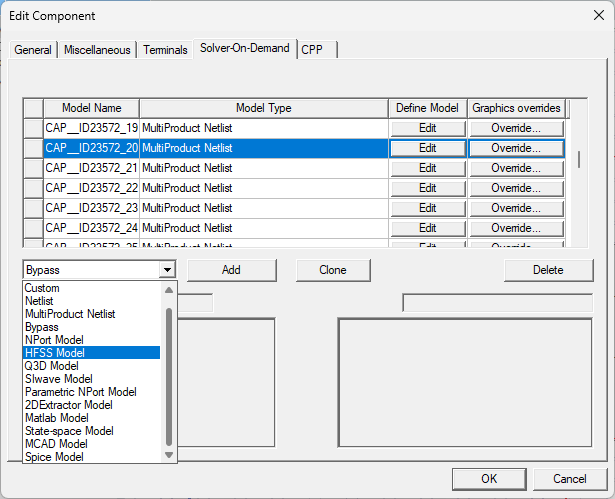Click the large empty list box on right
This screenshot has width=615, height=499.
(465, 382)
